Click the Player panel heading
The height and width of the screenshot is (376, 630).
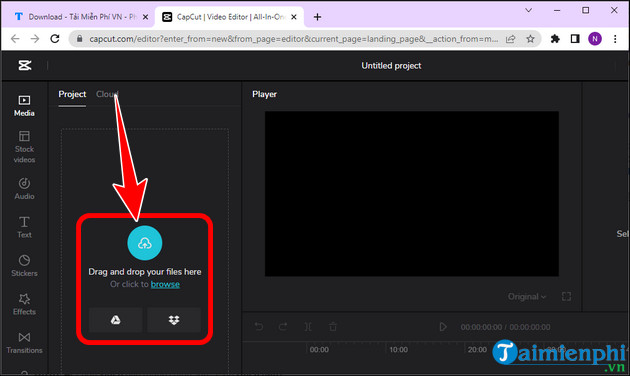(x=264, y=94)
